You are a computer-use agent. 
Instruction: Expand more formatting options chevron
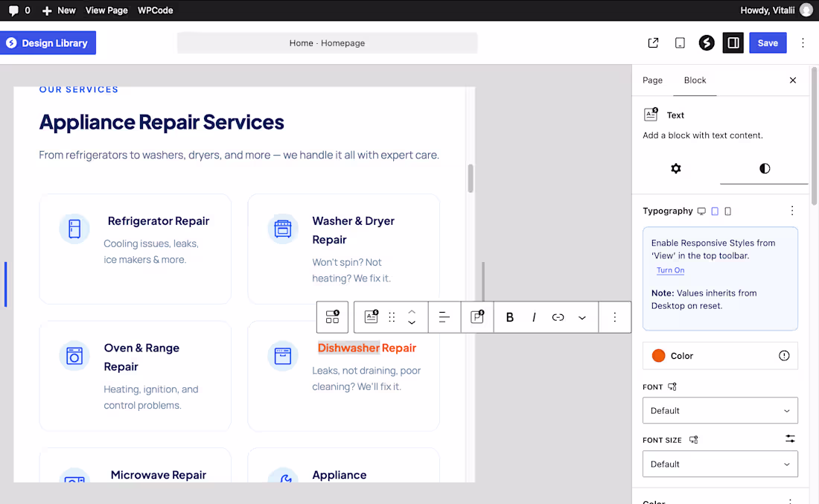(582, 318)
